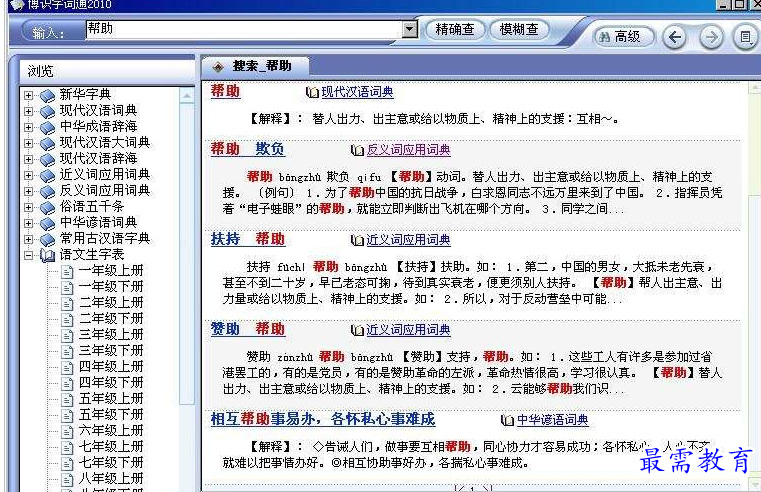Expand the 中华成语辞海 tree node
The width and height of the screenshot is (761, 492).
(29, 127)
